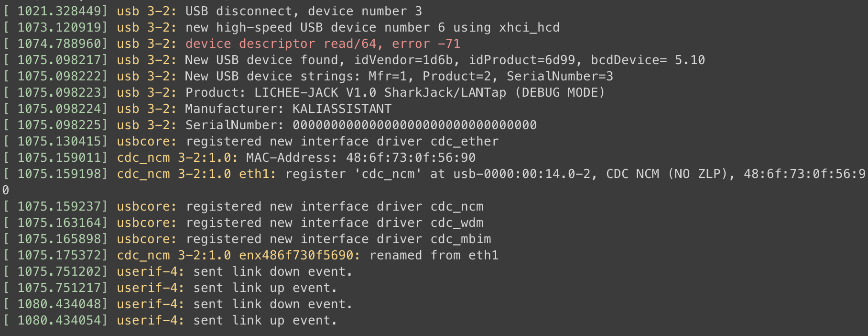
Task: Click the timestamp 1080.434054 on last line
Action: [59, 321]
